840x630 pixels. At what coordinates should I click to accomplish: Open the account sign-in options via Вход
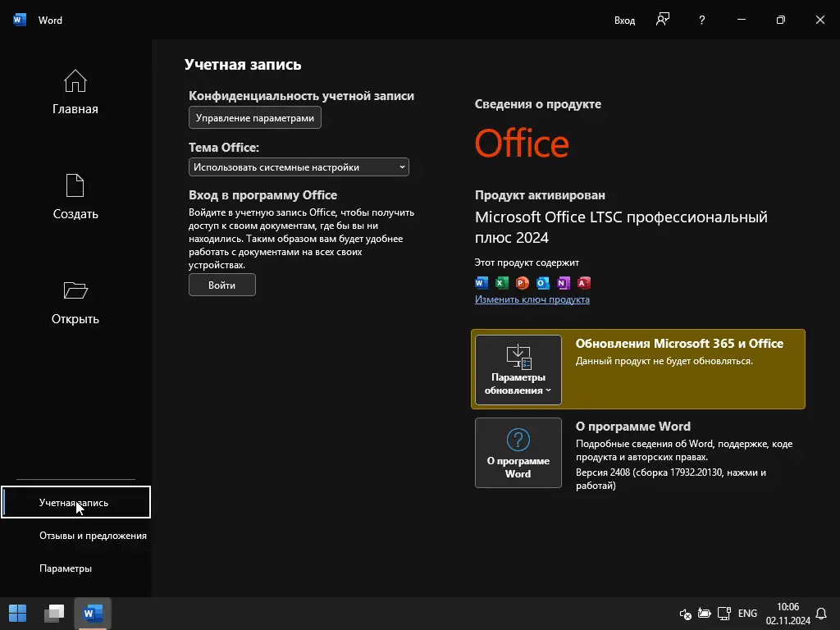click(x=624, y=20)
